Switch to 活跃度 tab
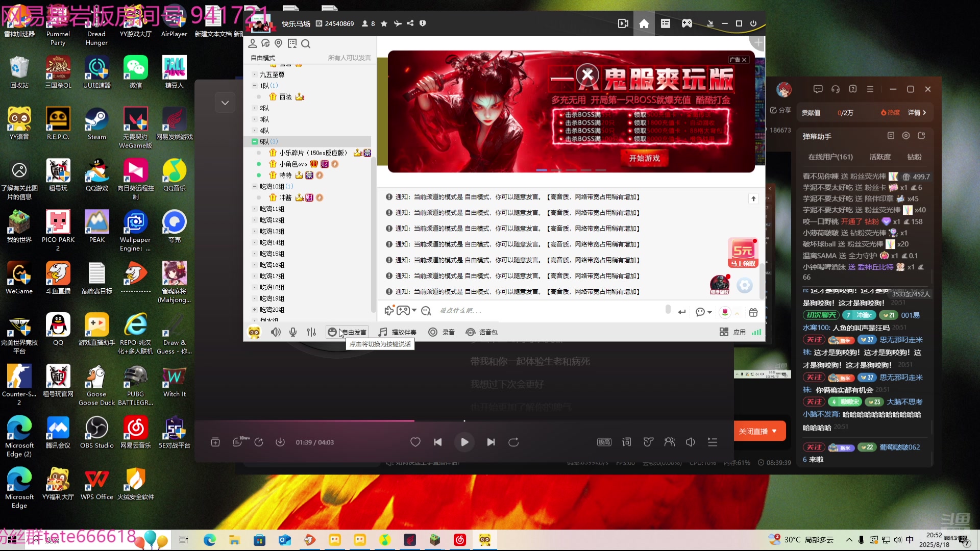This screenshot has width=980, height=551. (880, 157)
